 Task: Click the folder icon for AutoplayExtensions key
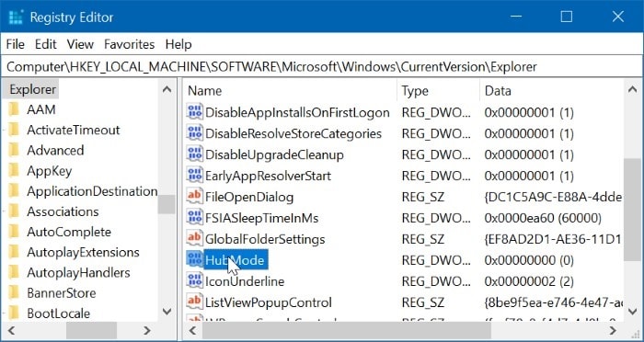pyautogui.click(x=14, y=252)
